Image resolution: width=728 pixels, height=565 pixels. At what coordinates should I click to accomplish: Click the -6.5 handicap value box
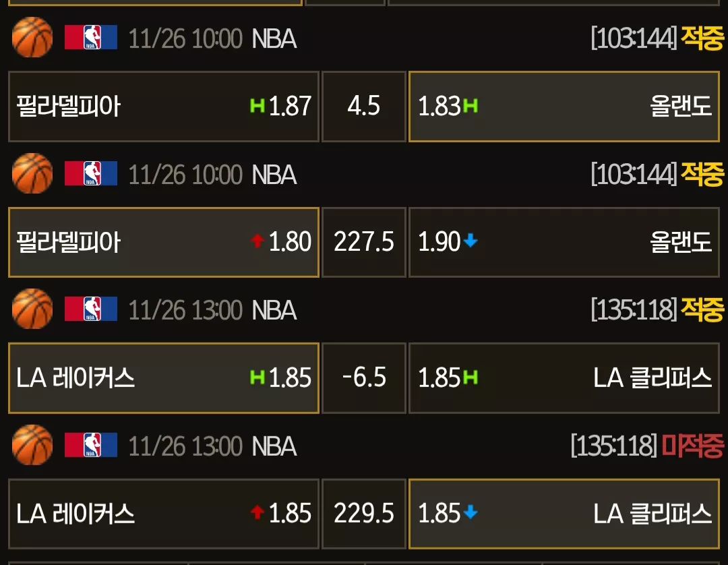364,378
